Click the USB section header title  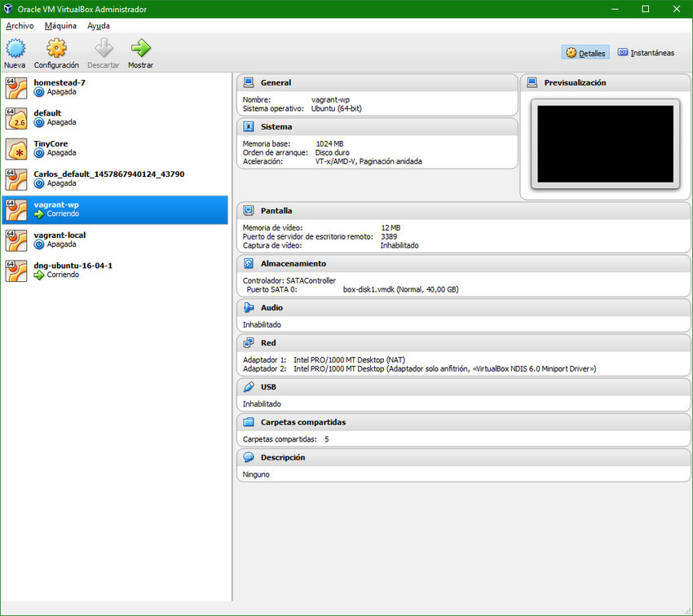(x=268, y=387)
